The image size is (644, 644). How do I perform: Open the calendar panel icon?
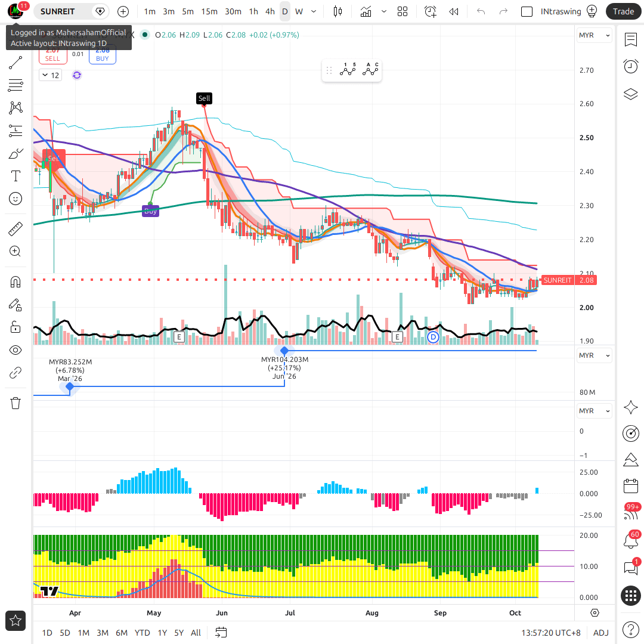[x=630, y=486]
